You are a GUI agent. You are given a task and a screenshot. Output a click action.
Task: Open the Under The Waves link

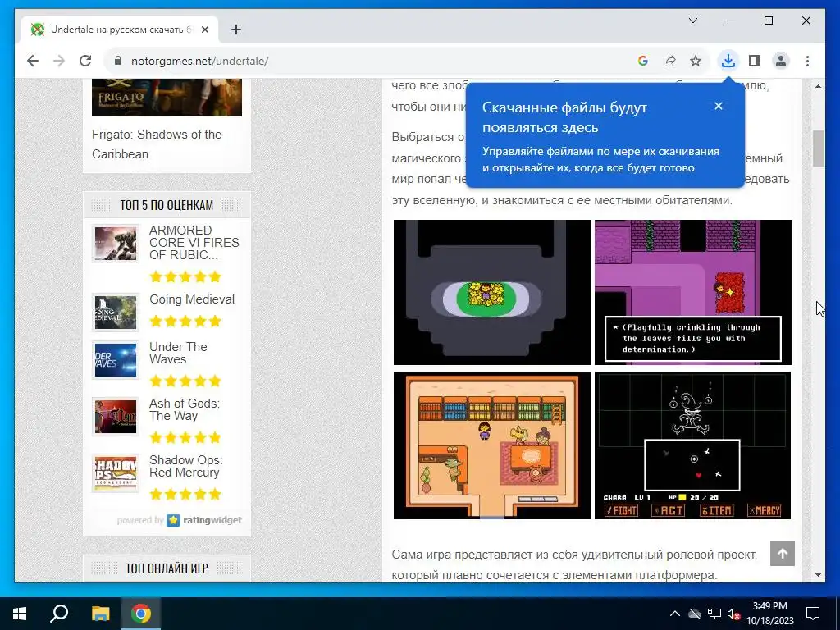(x=178, y=353)
